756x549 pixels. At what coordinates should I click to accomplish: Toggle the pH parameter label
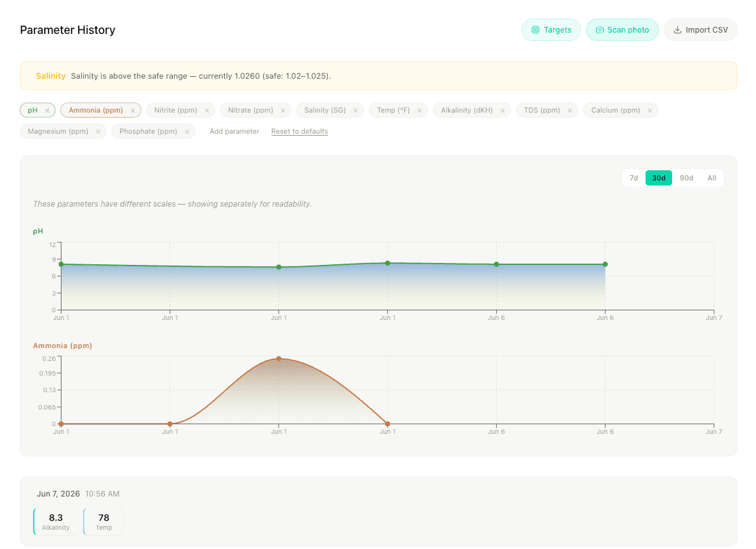click(33, 111)
